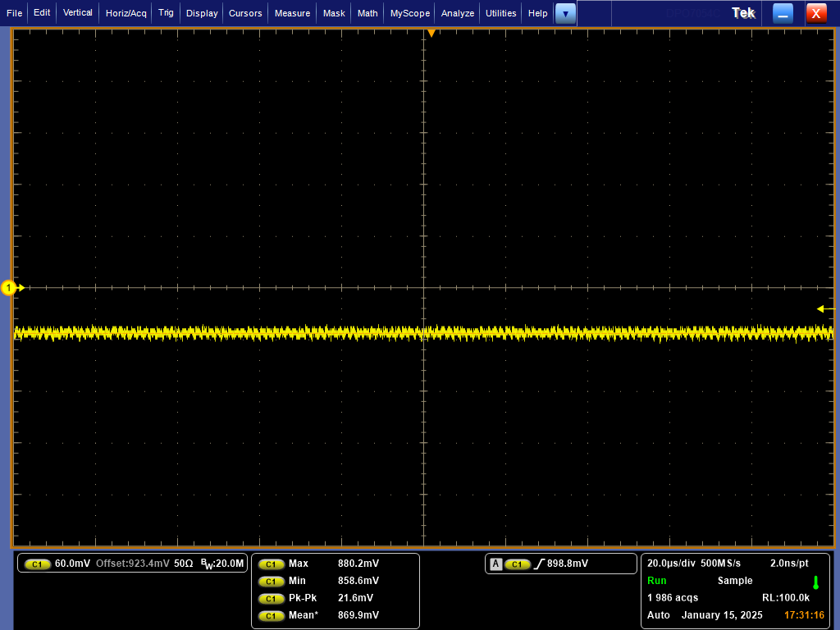
Task: Click the Offset:923.4mV readout
Action: pyautogui.click(x=132, y=564)
